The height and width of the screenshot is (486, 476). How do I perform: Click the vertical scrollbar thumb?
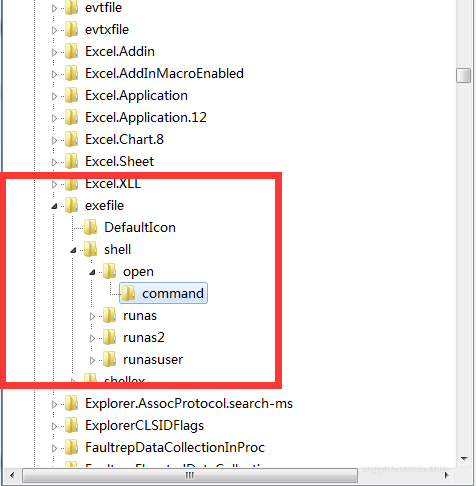click(x=463, y=75)
